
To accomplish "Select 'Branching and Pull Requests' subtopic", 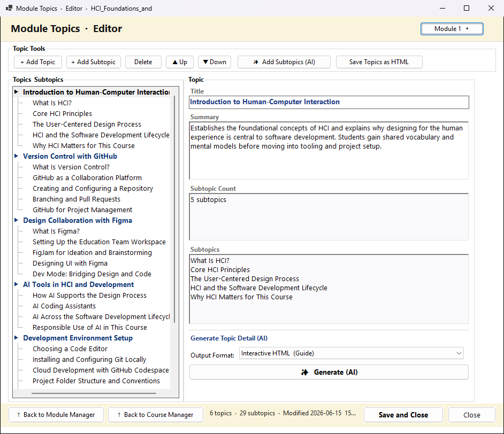I will 77,199.
